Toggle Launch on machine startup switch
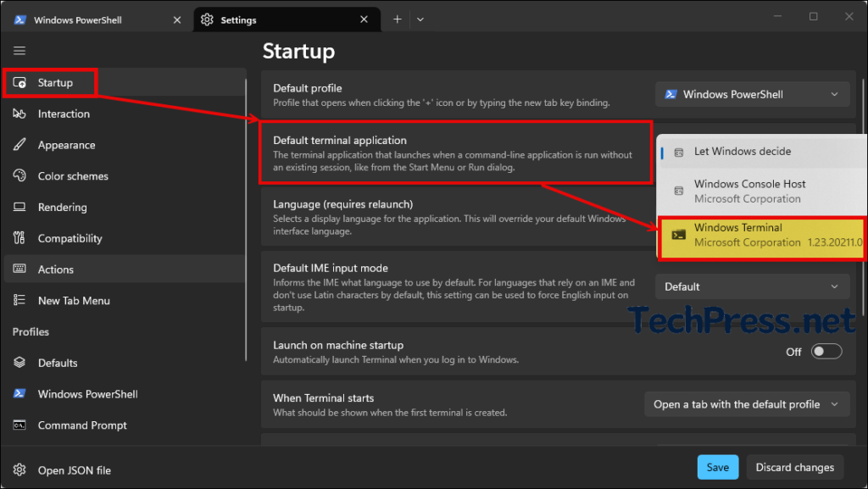Image resolution: width=868 pixels, height=489 pixels. [x=826, y=351]
